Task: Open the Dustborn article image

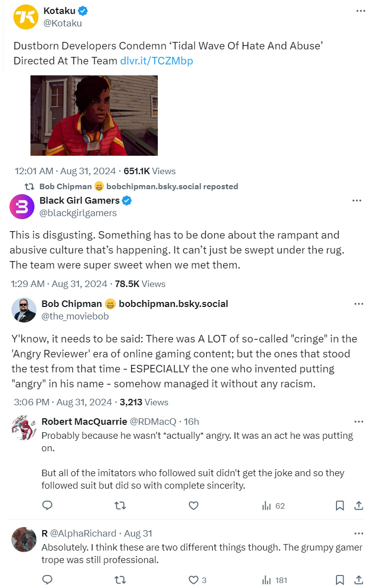Action: [x=94, y=115]
